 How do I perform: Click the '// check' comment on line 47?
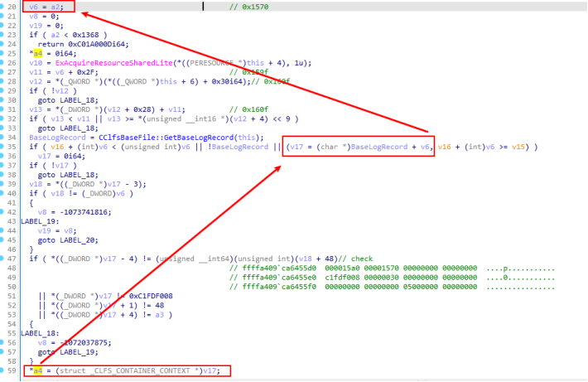pyautogui.click(x=355, y=259)
